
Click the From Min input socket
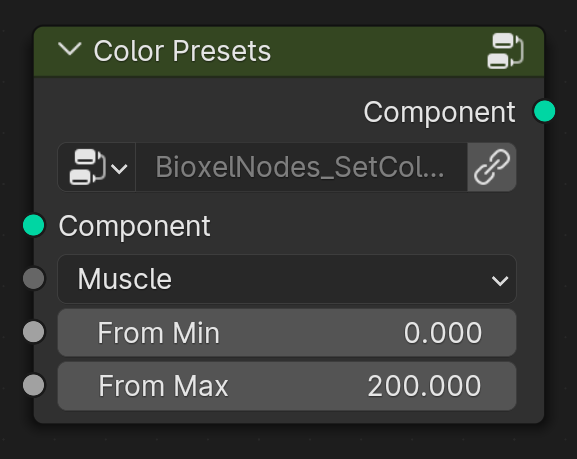33,332
